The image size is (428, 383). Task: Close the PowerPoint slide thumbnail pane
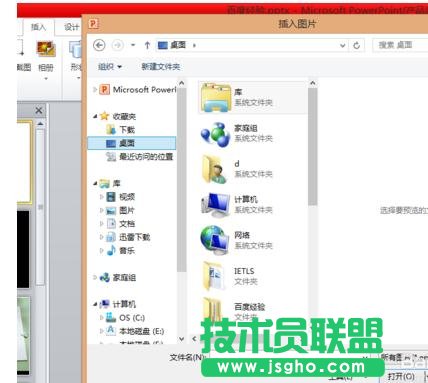(39, 110)
